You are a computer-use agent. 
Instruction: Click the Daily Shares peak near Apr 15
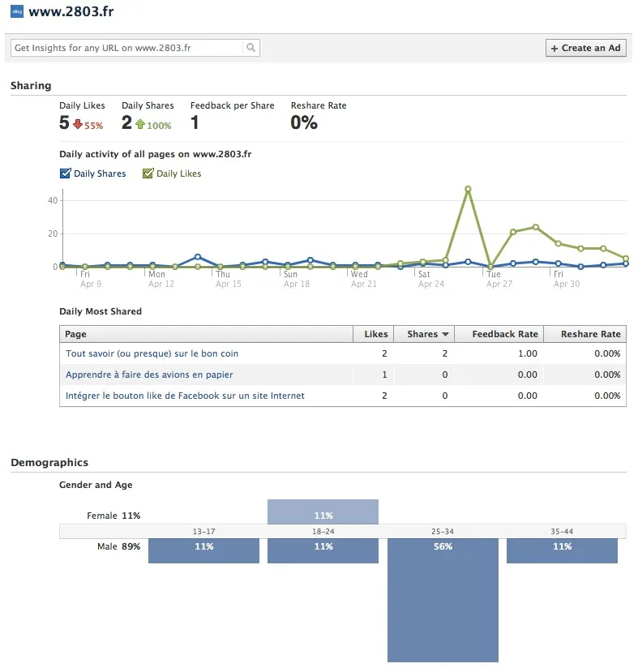[198, 257]
